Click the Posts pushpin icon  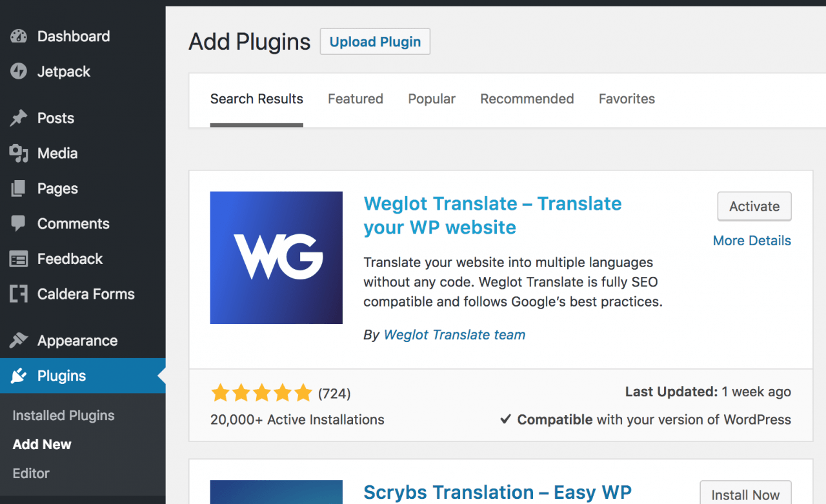pos(19,118)
